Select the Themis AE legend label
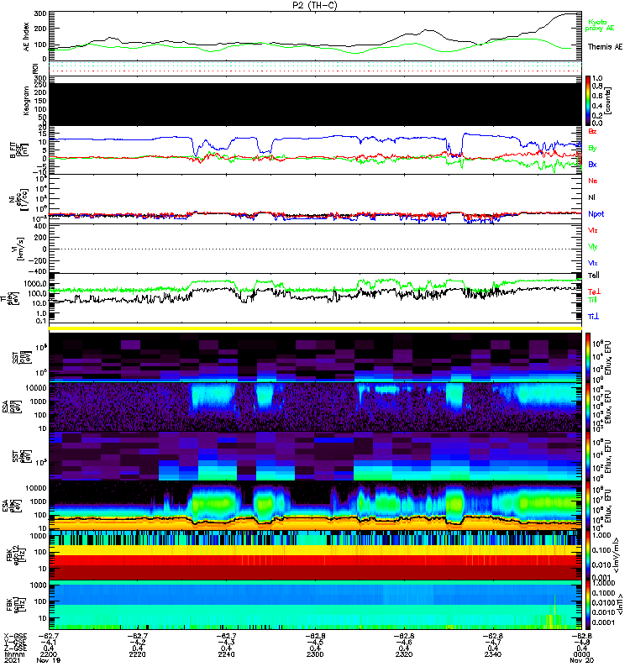The image size is (630, 672). tap(605, 47)
